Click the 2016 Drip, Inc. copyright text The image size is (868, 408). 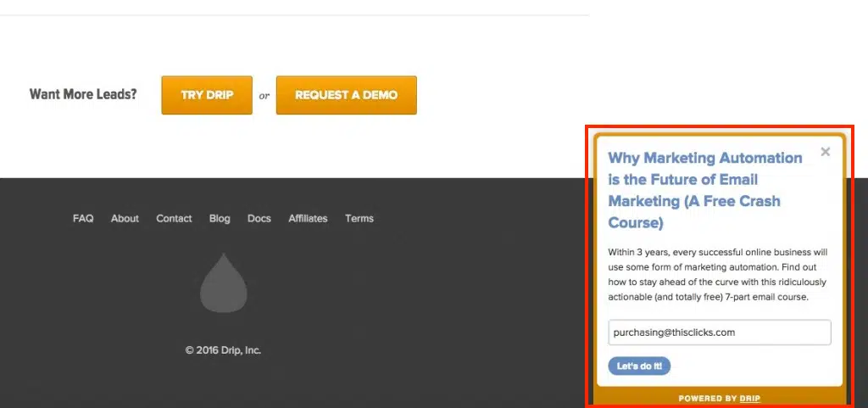pos(223,350)
